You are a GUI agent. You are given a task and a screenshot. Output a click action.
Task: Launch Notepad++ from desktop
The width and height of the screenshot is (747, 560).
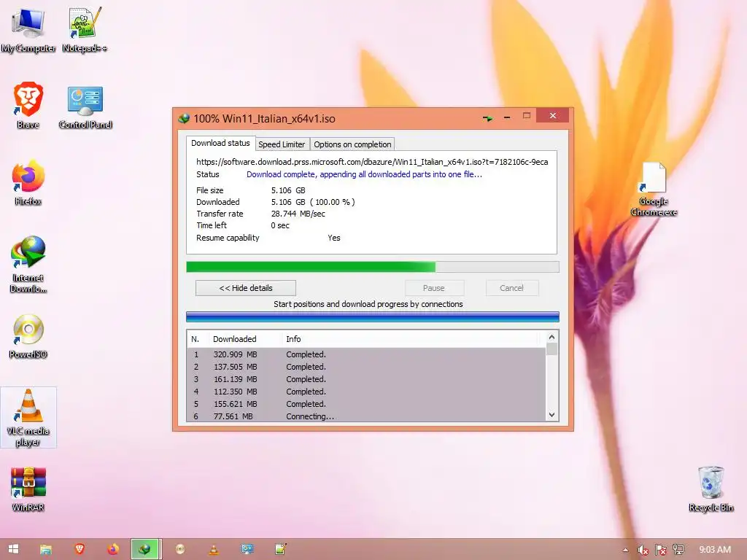[x=85, y=28]
